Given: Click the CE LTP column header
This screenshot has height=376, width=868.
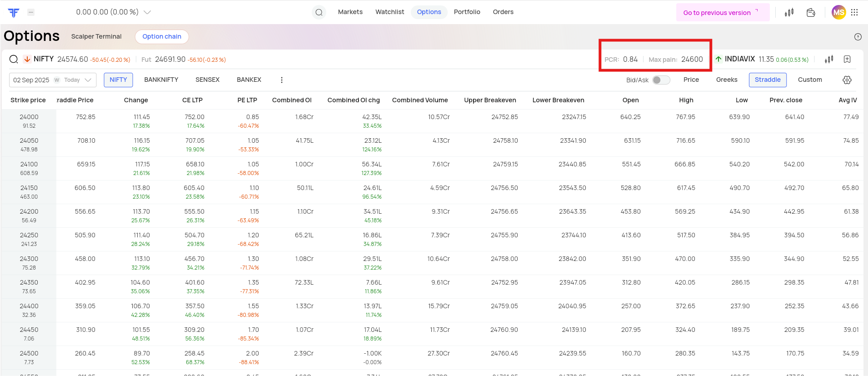Looking at the screenshot, I should point(192,100).
